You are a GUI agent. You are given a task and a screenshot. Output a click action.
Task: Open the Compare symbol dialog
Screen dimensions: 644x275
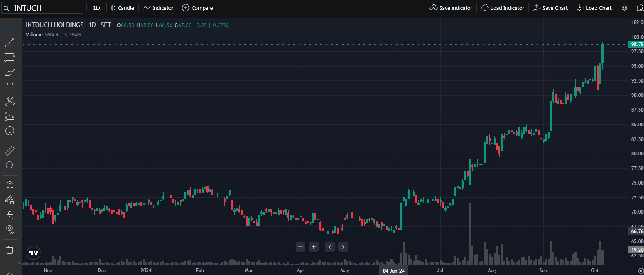click(197, 8)
